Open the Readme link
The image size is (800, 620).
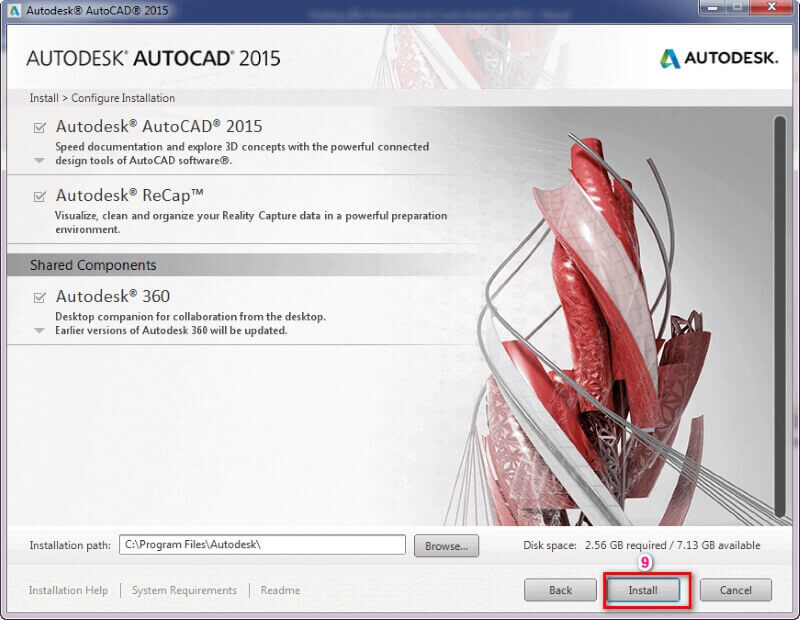280,590
